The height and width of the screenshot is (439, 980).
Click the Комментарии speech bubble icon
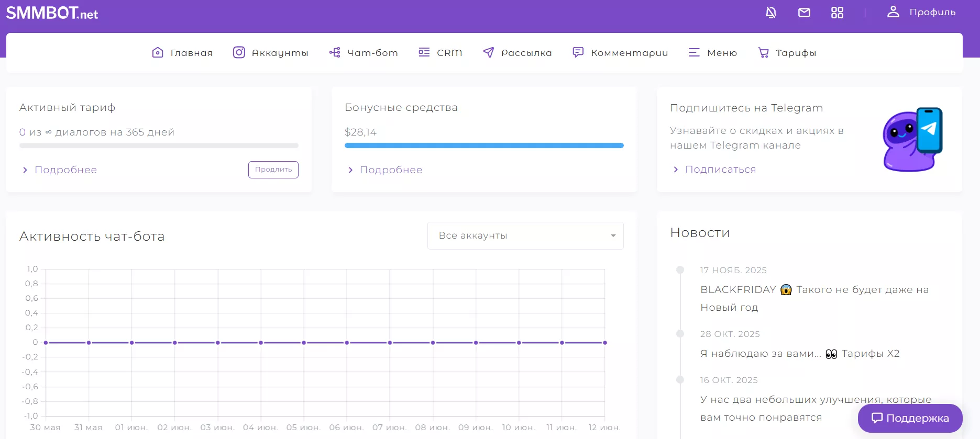578,52
